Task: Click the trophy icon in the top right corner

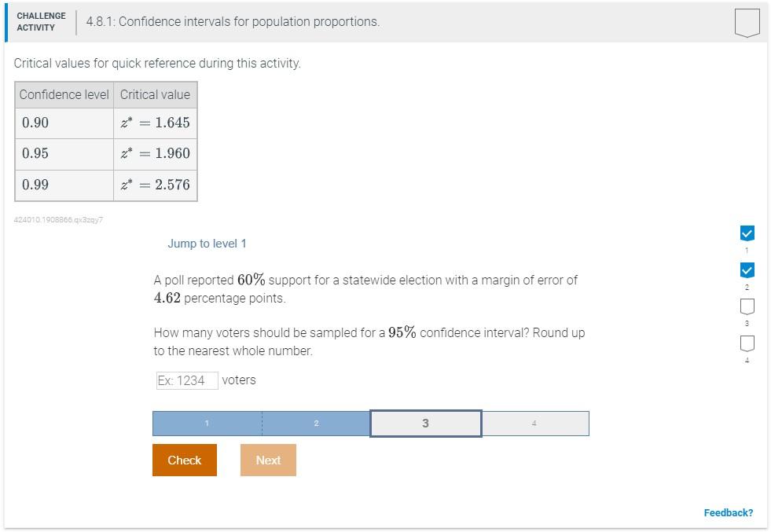Action: point(745,21)
